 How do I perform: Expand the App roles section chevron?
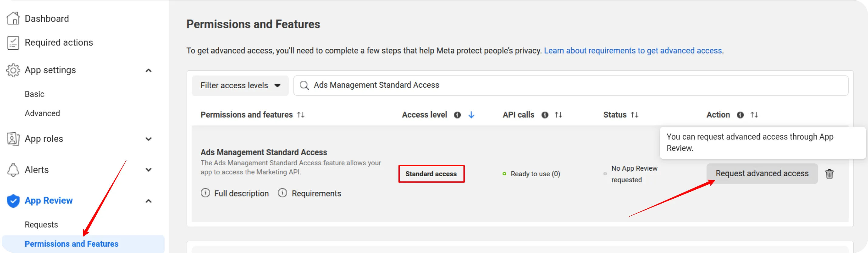[148, 139]
